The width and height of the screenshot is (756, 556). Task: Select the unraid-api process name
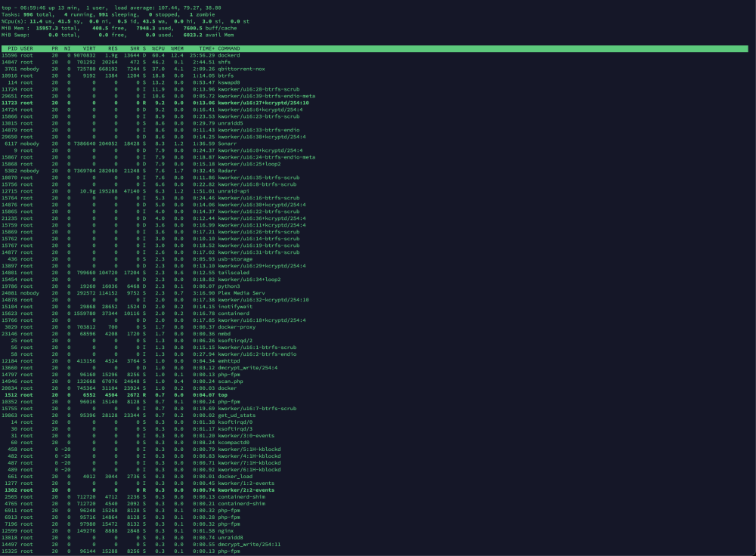coord(234,191)
